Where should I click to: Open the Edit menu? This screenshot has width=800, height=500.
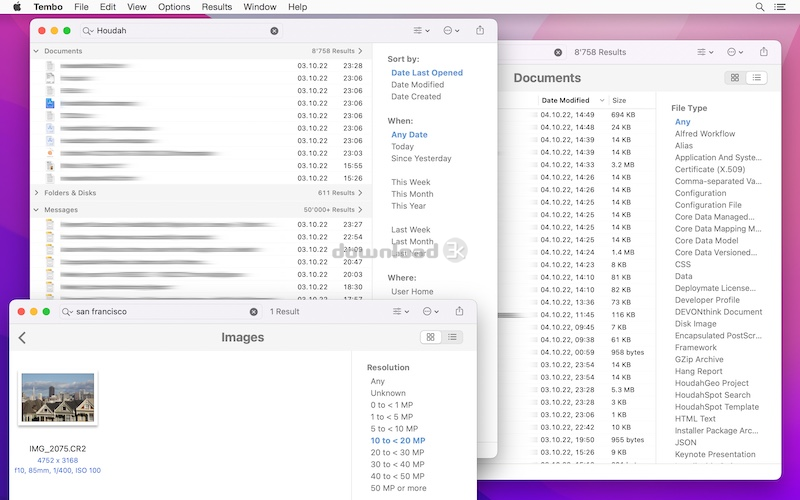[108, 7]
